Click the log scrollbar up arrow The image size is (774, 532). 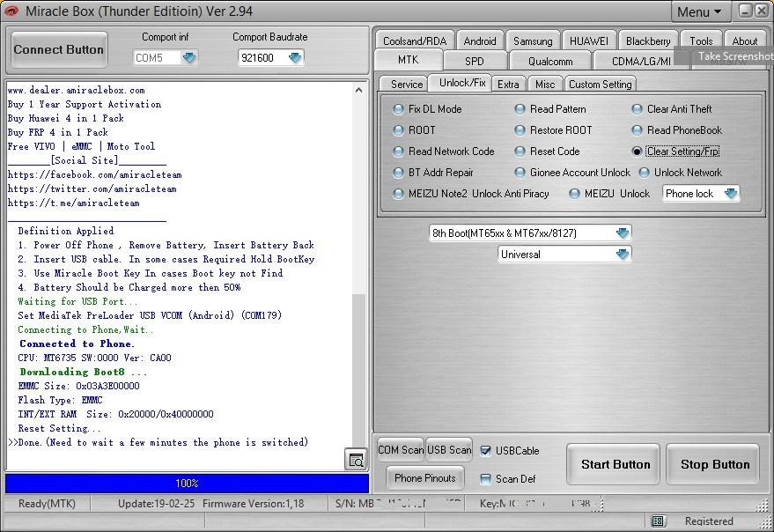(x=359, y=90)
